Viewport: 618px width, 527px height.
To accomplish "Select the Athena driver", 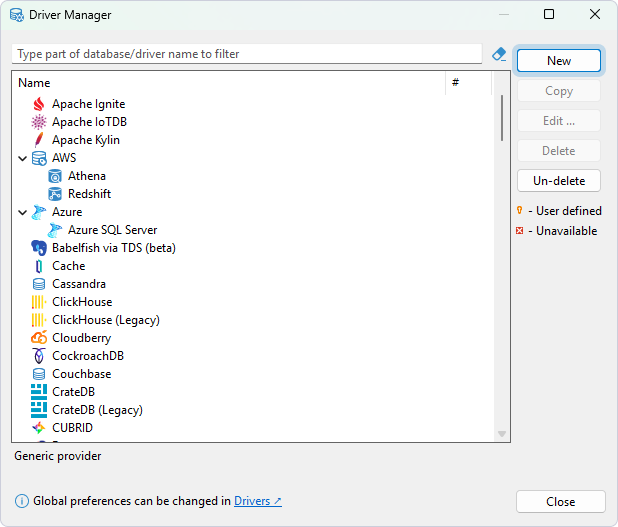I will point(87,176).
